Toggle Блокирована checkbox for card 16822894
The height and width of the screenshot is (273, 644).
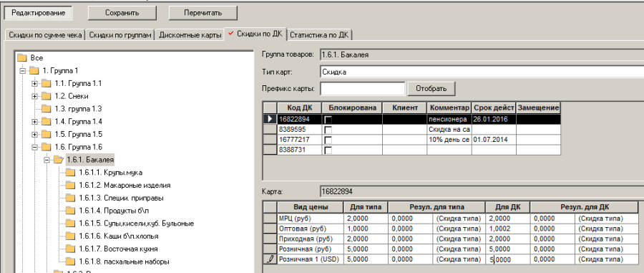(x=328, y=120)
